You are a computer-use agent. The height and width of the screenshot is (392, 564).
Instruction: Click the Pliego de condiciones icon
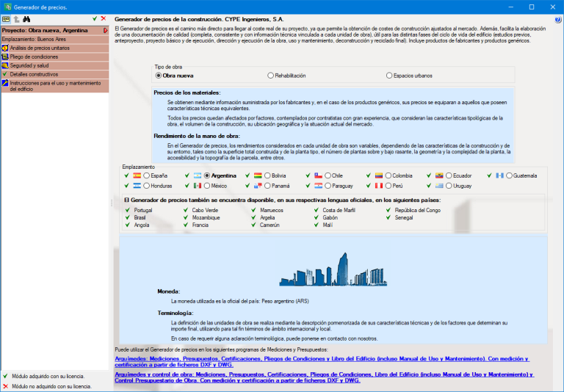coord(5,57)
